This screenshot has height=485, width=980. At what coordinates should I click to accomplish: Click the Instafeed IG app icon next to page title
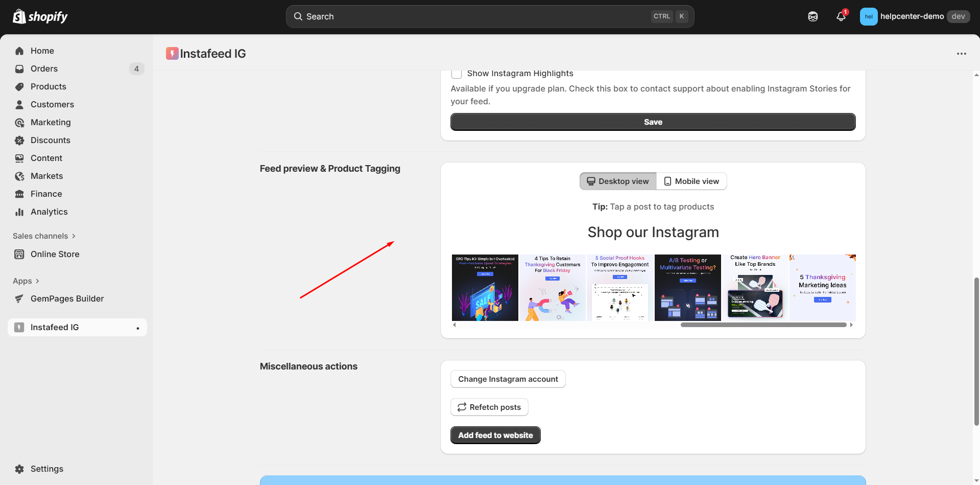tap(172, 53)
